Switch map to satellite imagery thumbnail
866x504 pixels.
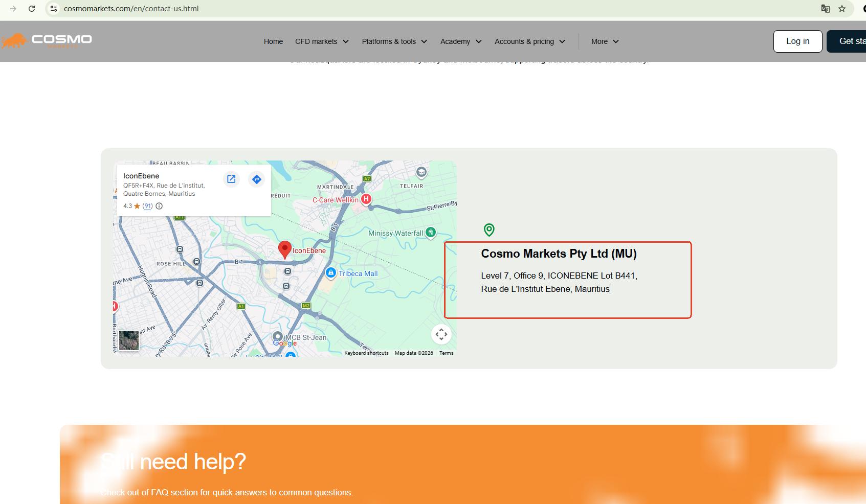[129, 340]
